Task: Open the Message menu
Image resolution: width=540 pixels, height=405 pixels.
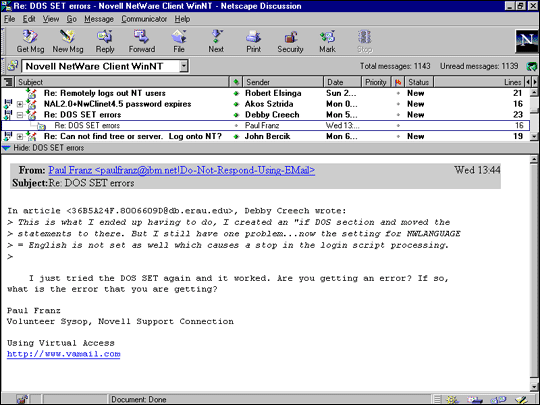Action: [99, 19]
